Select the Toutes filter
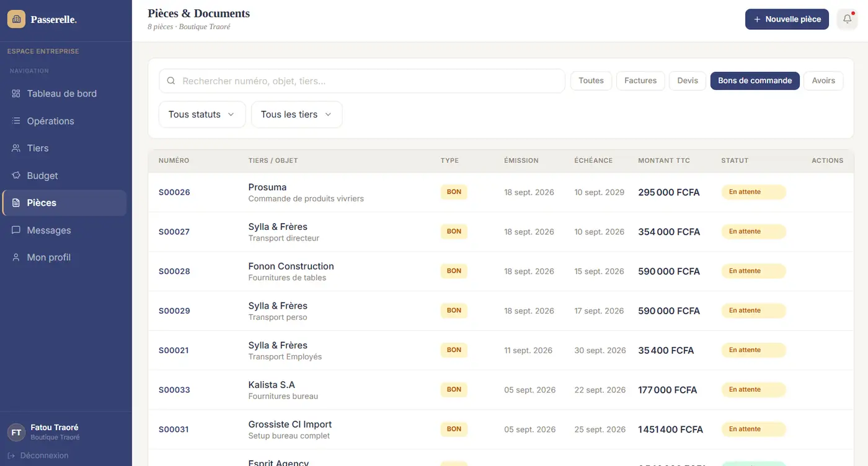868x466 pixels. [x=591, y=81]
